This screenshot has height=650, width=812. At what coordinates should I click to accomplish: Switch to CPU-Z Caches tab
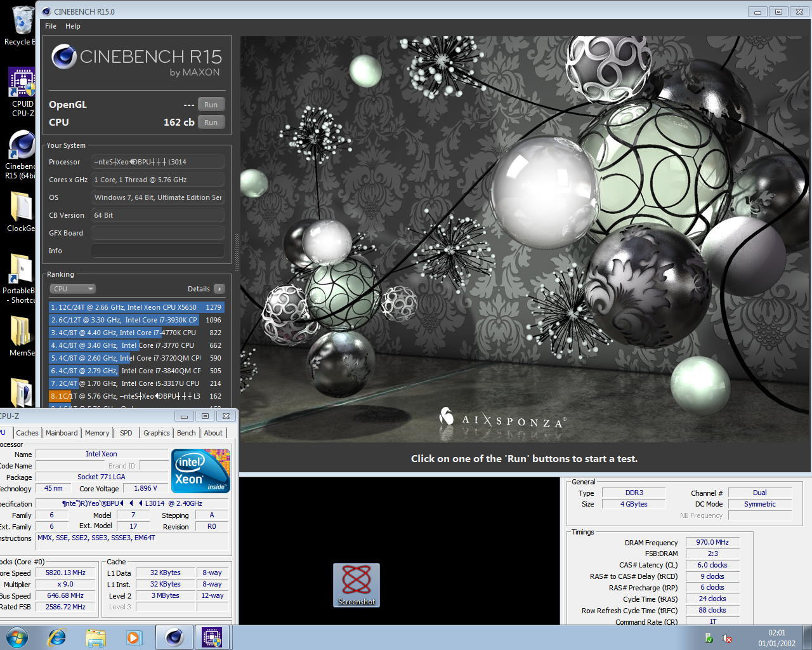(27, 433)
